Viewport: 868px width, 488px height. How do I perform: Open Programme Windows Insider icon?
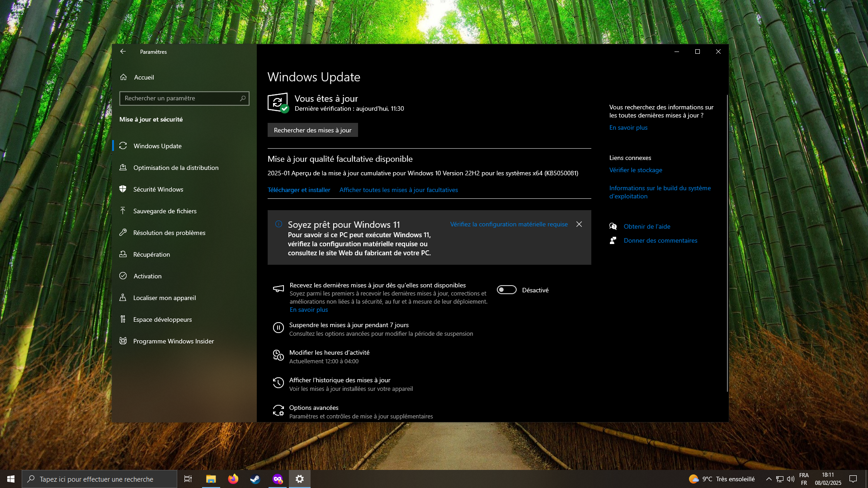123,341
